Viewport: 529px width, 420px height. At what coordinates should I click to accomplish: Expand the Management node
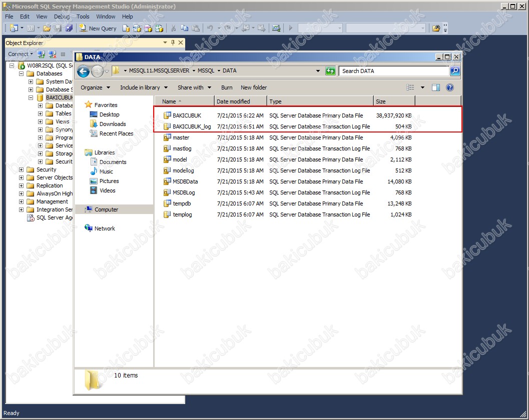click(21, 201)
